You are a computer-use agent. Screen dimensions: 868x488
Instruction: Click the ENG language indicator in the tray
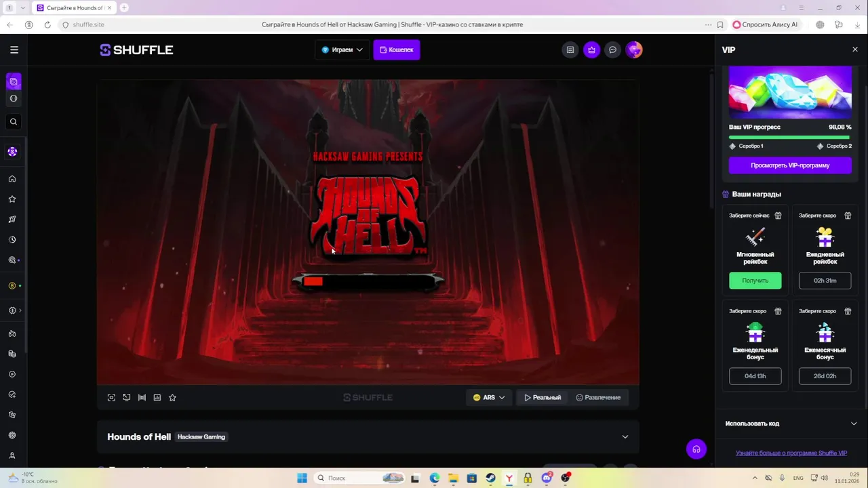798,478
